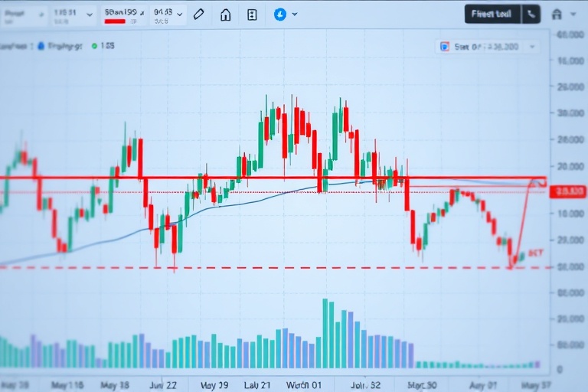588x392 pixels.
Task: Select the pencil drawing tool
Action: click(x=199, y=15)
